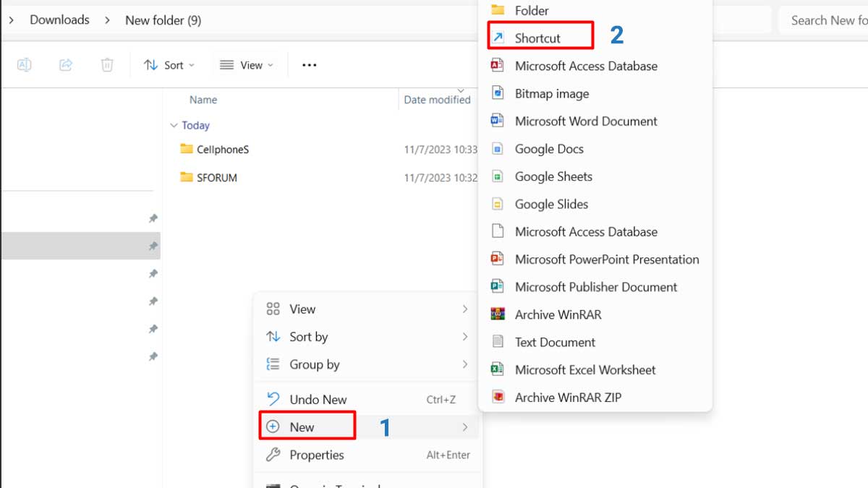Select the CellphoneS folder
Screen dimensions: 868x488
[223, 150]
